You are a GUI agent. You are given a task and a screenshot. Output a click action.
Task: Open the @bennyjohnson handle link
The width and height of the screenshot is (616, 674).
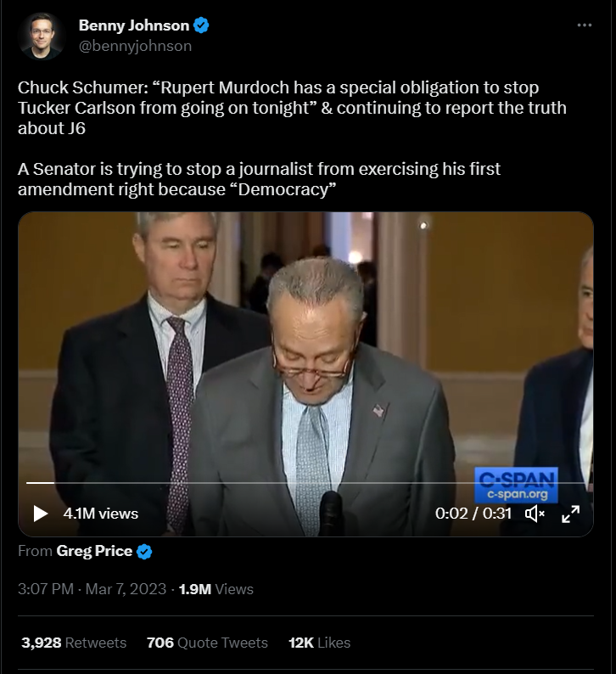click(x=135, y=46)
